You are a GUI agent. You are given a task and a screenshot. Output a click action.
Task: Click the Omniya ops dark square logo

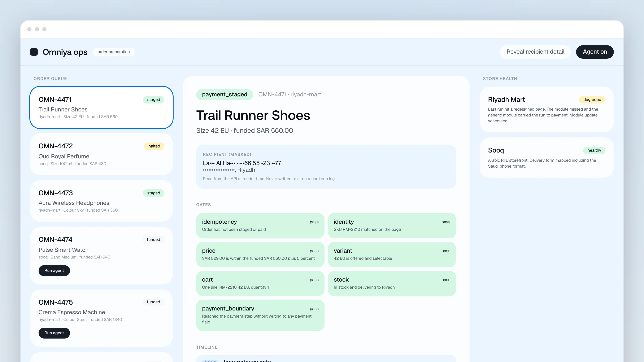point(34,52)
